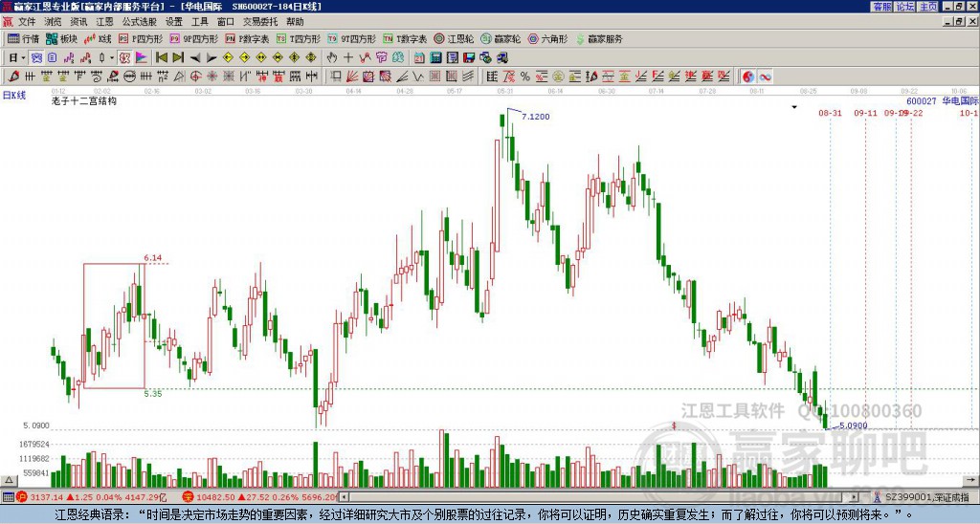Expand the candlestick type dropdown arrow
Image resolution: width=980 pixels, height=524 pixels.
(112, 58)
